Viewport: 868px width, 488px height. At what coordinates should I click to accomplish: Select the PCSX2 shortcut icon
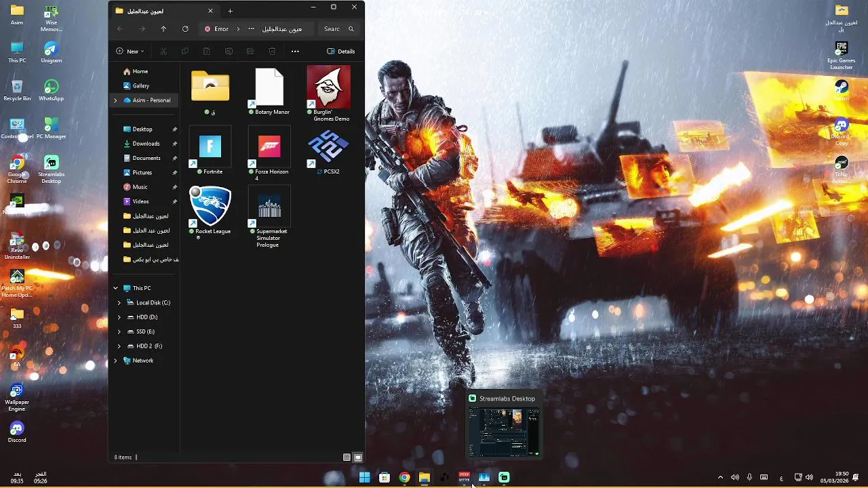coord(328,152)
